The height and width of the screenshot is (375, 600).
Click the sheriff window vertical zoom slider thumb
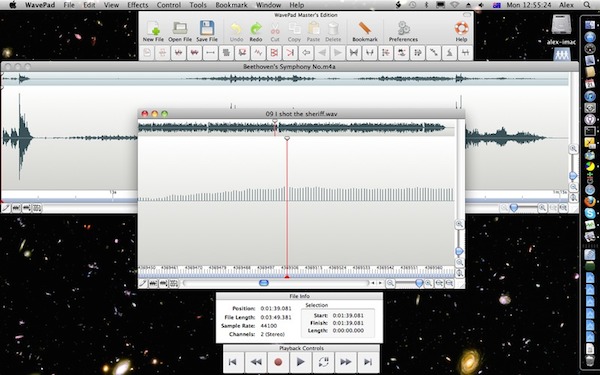[459, 251]
